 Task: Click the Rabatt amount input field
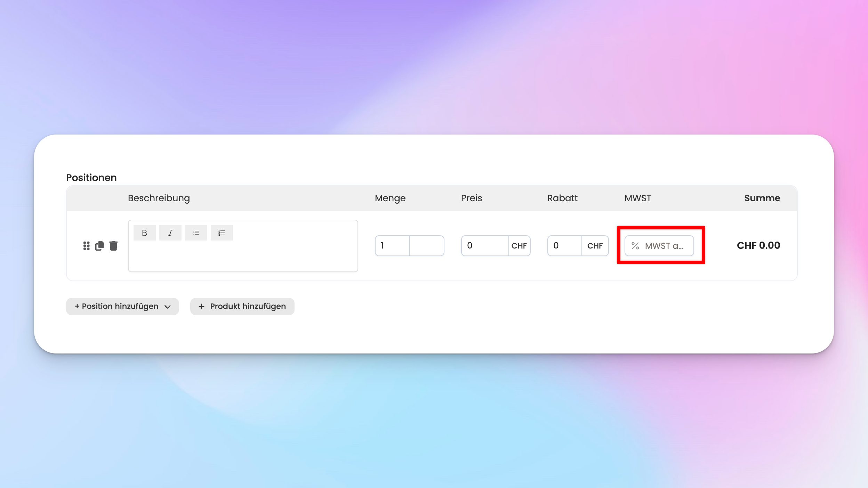click(x=564, y=246)
